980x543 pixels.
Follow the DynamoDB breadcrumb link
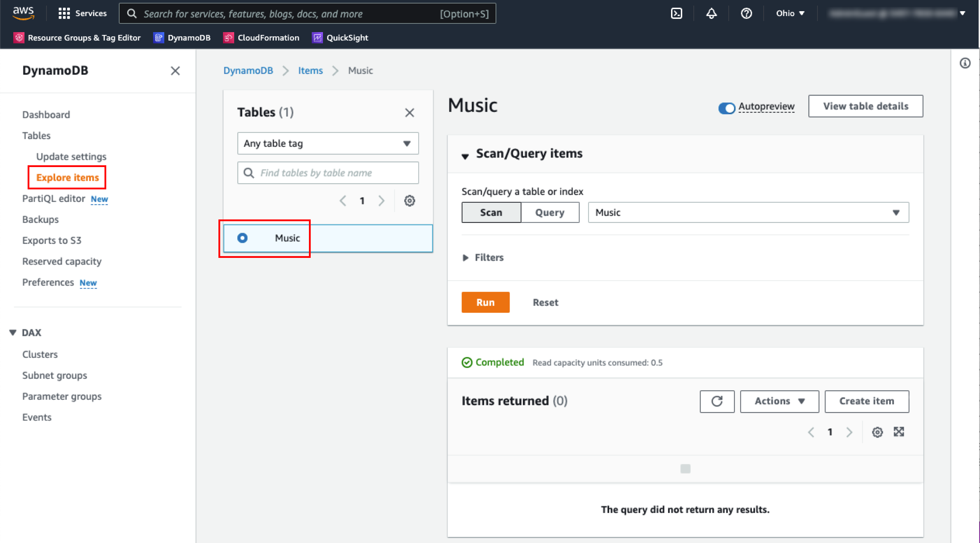248,71
